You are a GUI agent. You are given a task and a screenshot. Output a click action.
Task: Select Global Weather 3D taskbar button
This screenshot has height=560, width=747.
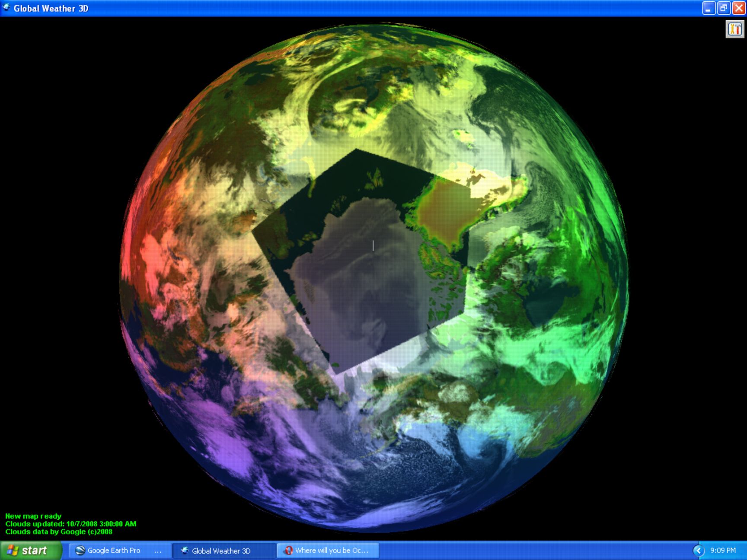pos(223,550)
